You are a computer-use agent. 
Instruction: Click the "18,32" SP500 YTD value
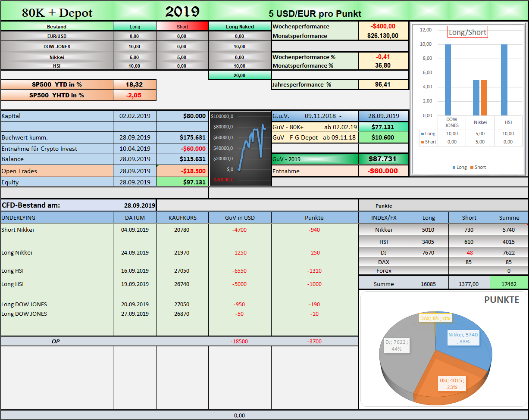[135, 84]
